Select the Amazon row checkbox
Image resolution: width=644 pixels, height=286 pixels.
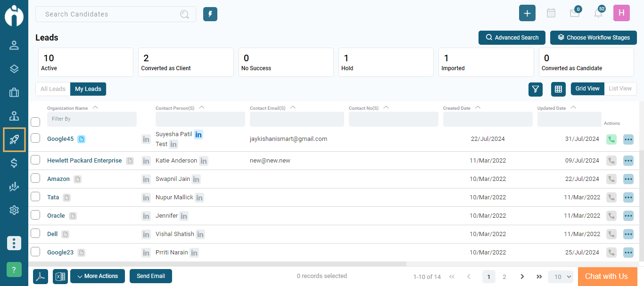click(35, 179)
